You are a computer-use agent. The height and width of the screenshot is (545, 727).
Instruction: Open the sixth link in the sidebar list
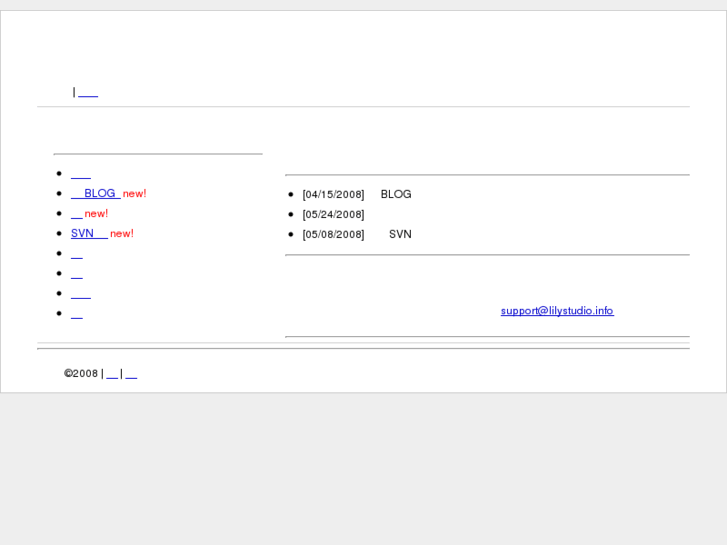click(x=76, y=274)
